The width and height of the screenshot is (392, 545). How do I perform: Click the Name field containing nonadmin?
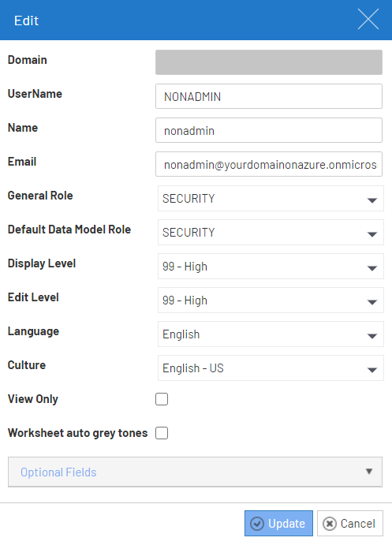[269, 130]
